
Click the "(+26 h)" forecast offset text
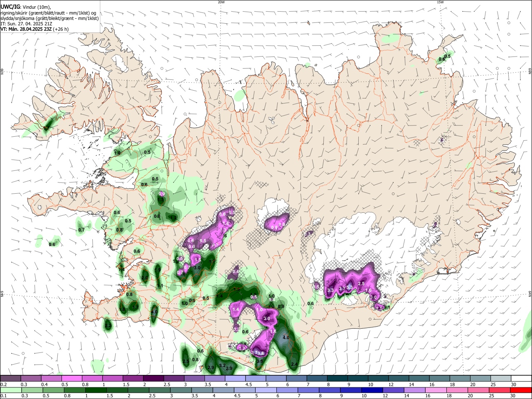click(x=61, y=29)
